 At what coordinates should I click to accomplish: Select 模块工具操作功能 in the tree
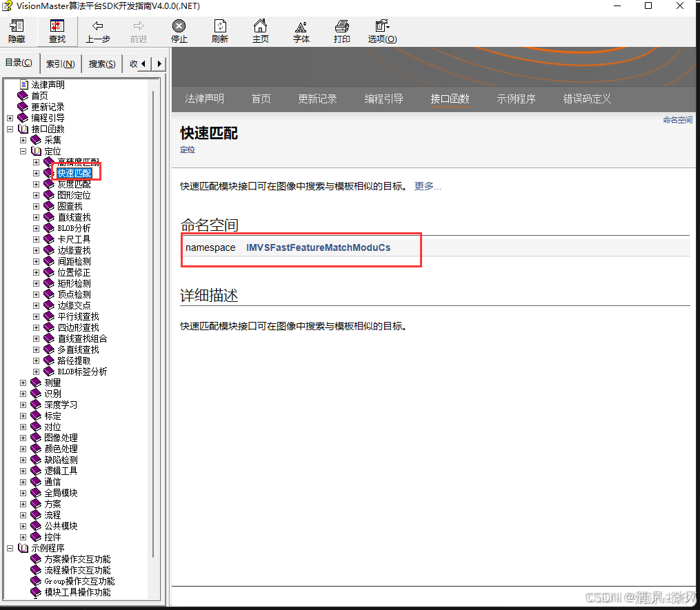tap(77, 591)
